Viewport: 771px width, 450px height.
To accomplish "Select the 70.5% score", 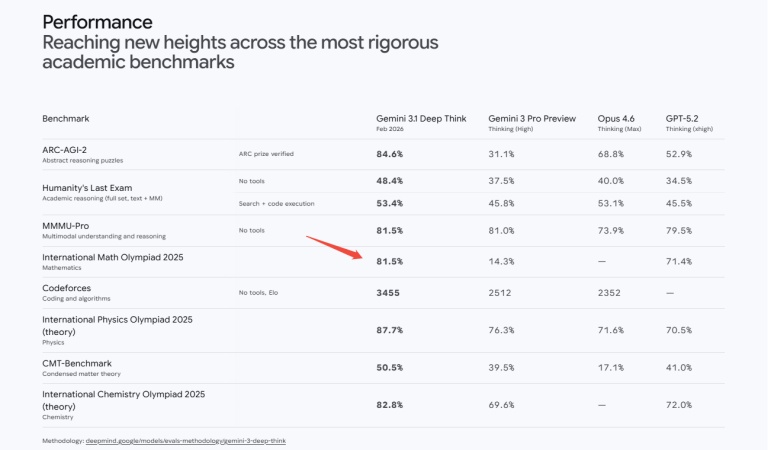I will coord(679,330).
